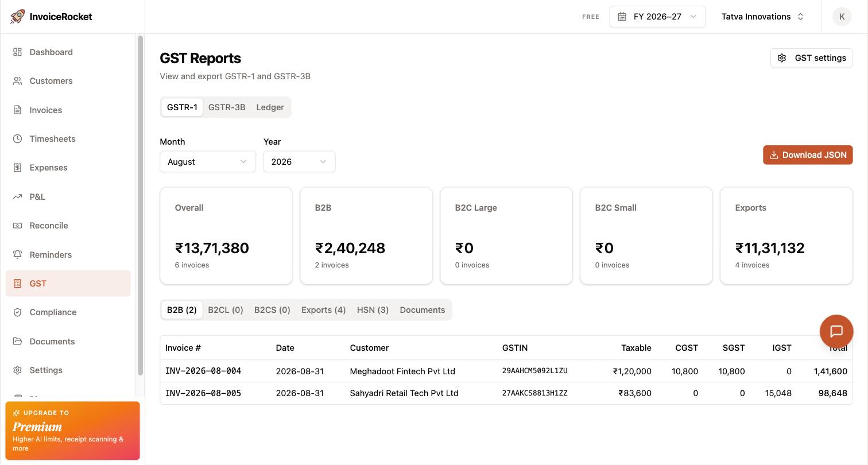Viewport: 868px width, 465px height.
Task: Select the B2CS (0) tab
Action: click(272, 310)
